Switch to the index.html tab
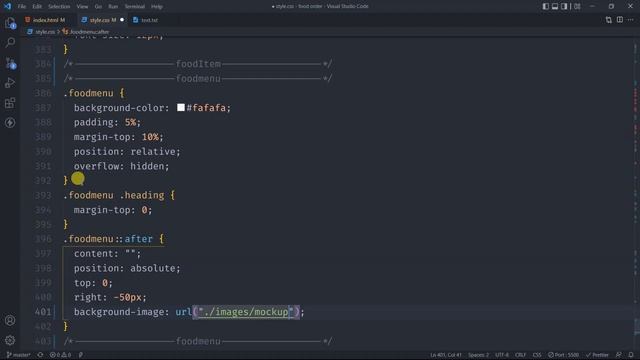 [48, 20]
